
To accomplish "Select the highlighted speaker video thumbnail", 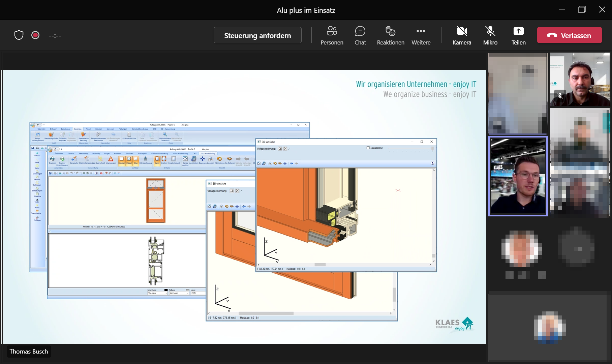I will coord(518,176).
